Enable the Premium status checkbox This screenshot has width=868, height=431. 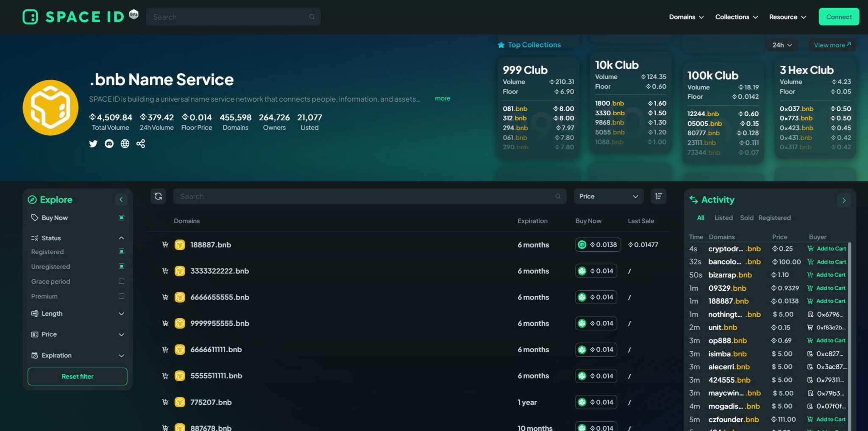121,296
